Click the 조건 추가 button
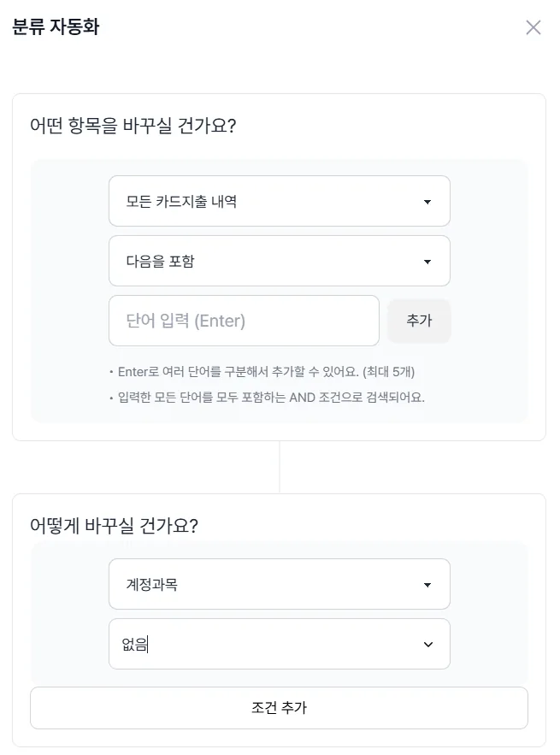This screenshot has height=755, width=560. (279, 708)
